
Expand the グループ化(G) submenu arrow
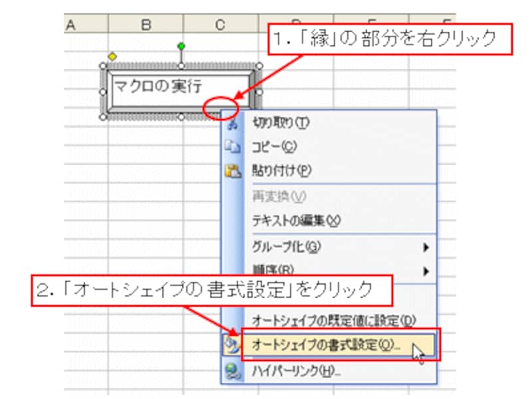click(x=426, y=247)
